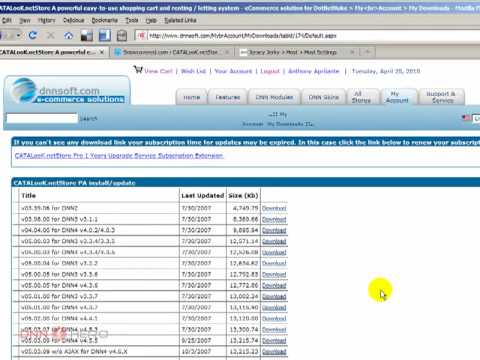Viewport: 480px width, 360px height.
Task: Click the dnnsoft.com logo
Action: [x=68, y=91]
